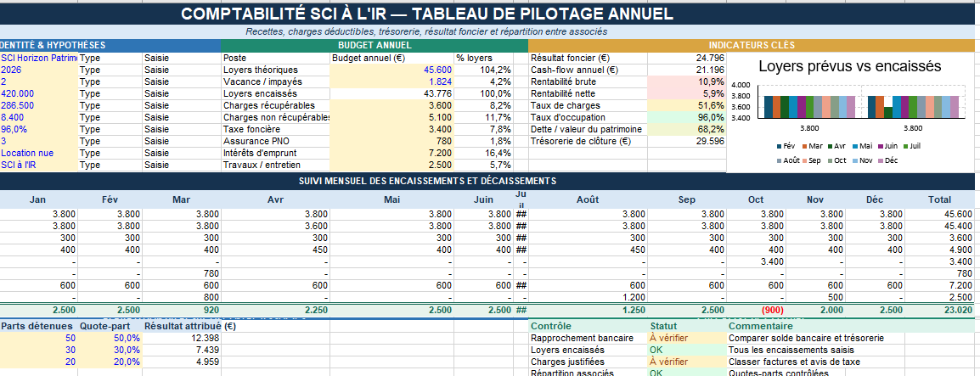Screen dimensions: 980x376
Task: Select the 'Total' column header
Action: point(940,199)
